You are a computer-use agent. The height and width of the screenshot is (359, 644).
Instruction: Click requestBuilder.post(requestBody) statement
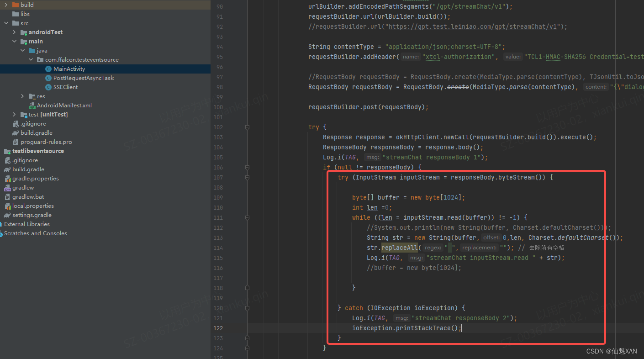click(369, 107)
